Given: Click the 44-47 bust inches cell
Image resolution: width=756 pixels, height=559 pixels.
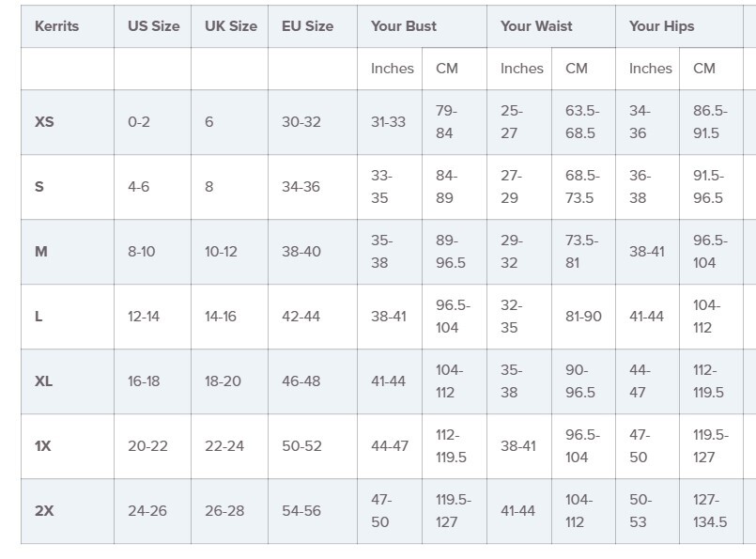Looking at the screenshot, I should click(390, 446).
